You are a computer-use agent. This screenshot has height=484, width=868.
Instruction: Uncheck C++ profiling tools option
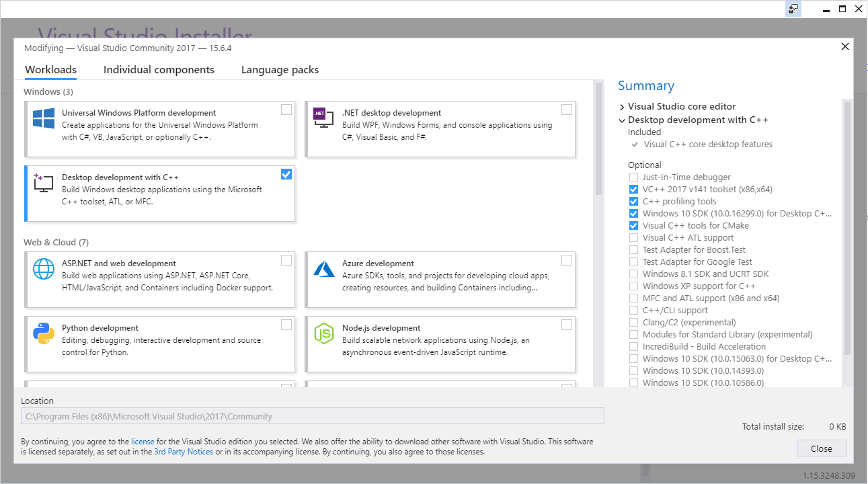coord(633,202)
